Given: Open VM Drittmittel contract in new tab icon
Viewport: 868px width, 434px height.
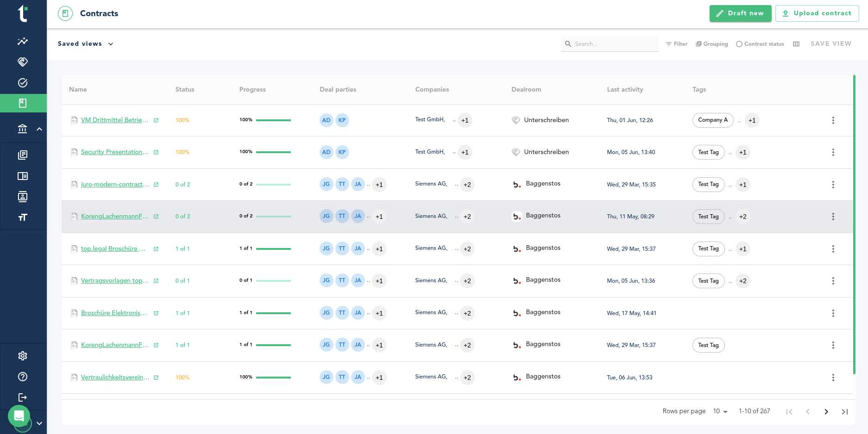Looking at the screenshot, I should point(156,120).
